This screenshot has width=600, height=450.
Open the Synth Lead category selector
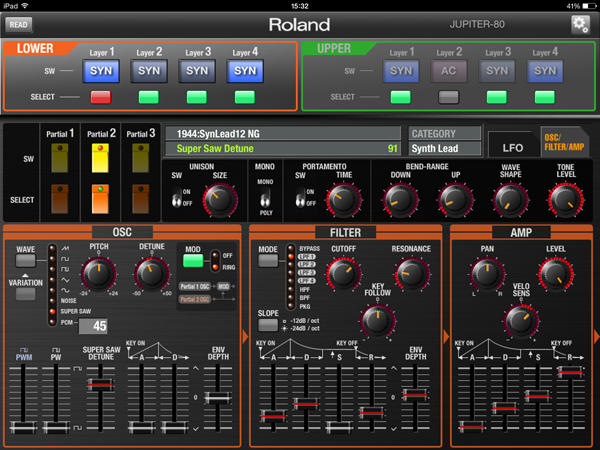(445, 148)
